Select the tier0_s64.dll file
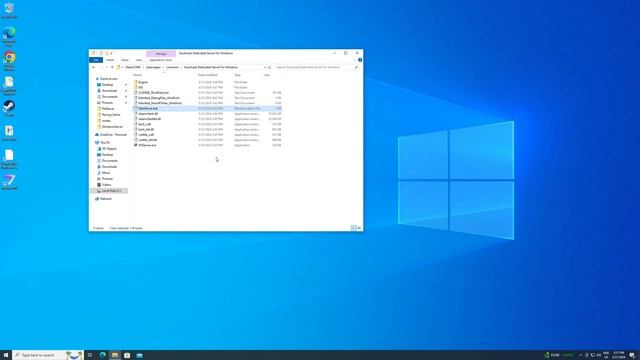This screenshot has height=360, width=640. 144,129
